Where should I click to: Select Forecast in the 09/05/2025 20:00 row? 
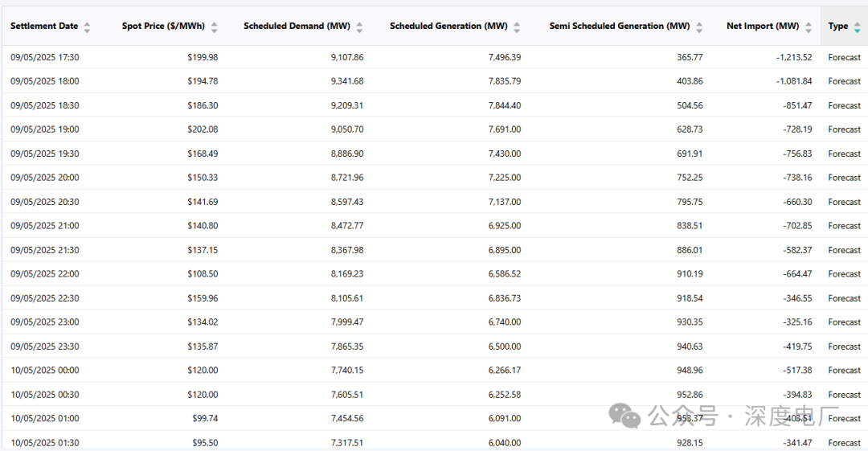[x=844, y=178]
